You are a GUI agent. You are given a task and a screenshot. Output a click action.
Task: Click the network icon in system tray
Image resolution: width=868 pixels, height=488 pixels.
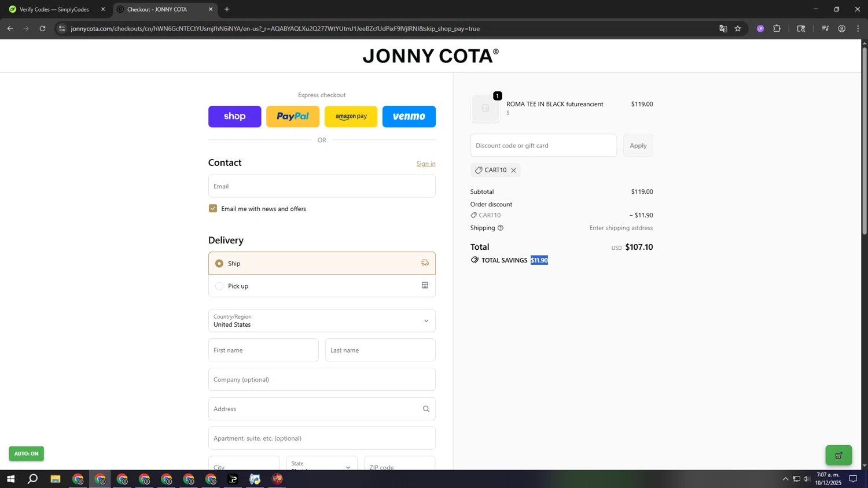pyautogui.click(x=796, y=479)
